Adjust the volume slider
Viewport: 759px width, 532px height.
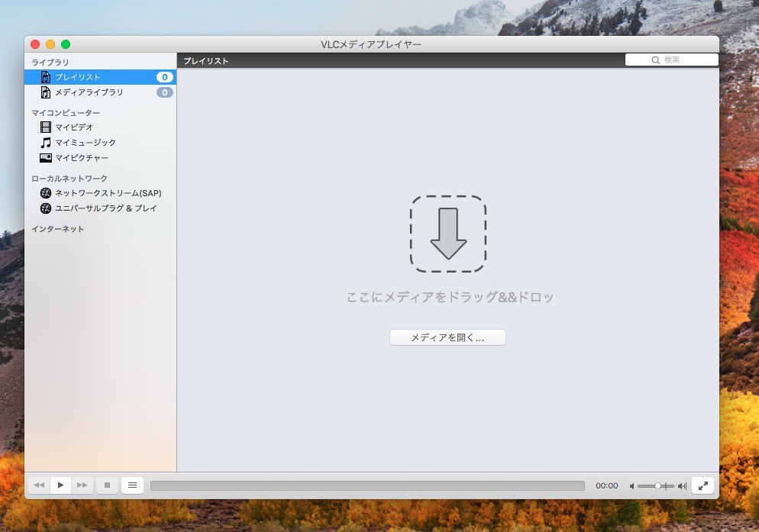click(x=656, y=485)
